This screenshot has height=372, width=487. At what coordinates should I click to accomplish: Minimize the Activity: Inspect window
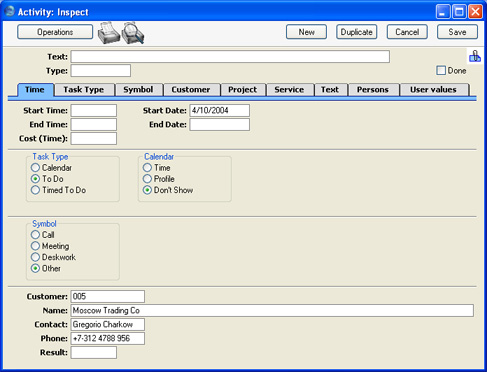[x=443, y=12]
